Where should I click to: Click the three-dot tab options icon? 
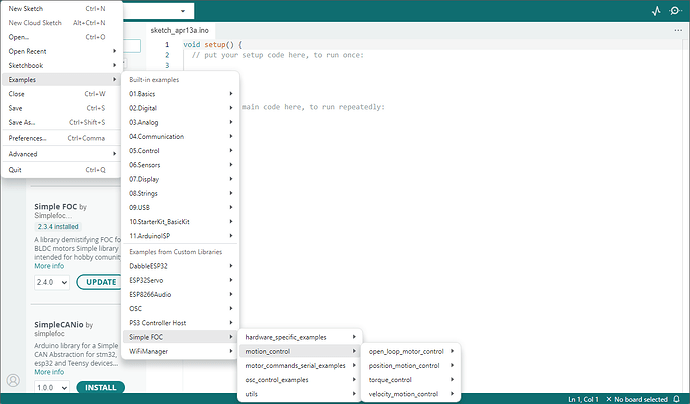677,31
